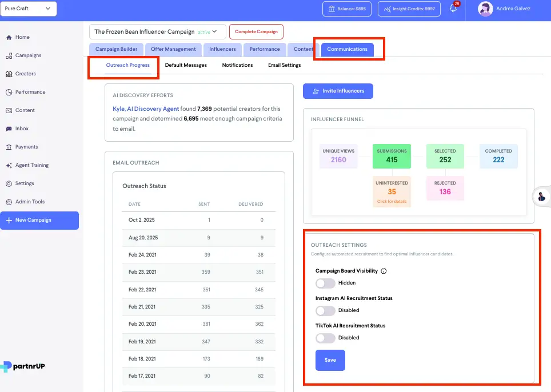Enable TikTok AI Recruitment Status
This screenshot has height=392, width=551.
coord(325,338)
